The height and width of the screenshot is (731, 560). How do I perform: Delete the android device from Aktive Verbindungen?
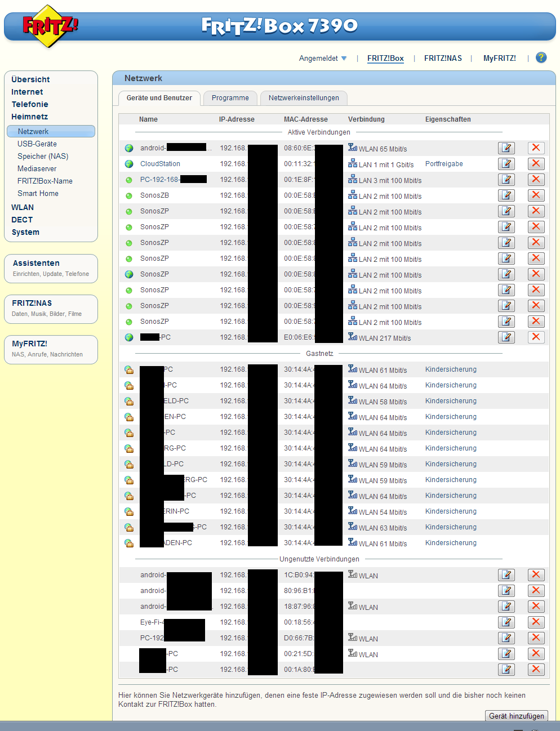coord(535,148)
